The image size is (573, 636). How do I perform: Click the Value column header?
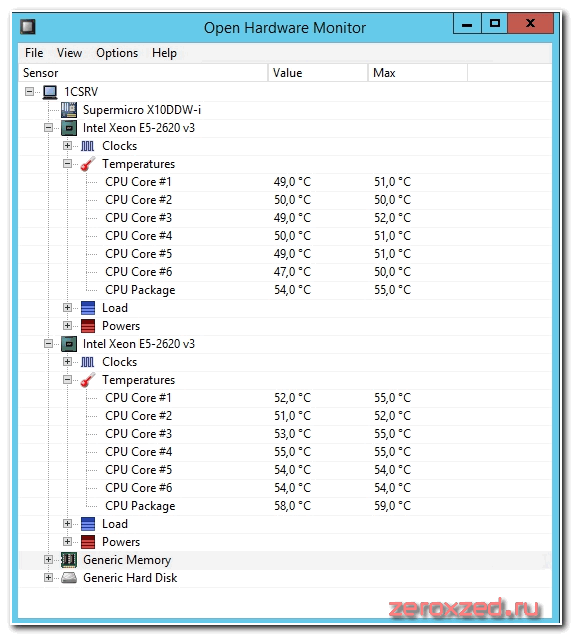(318, 73)
